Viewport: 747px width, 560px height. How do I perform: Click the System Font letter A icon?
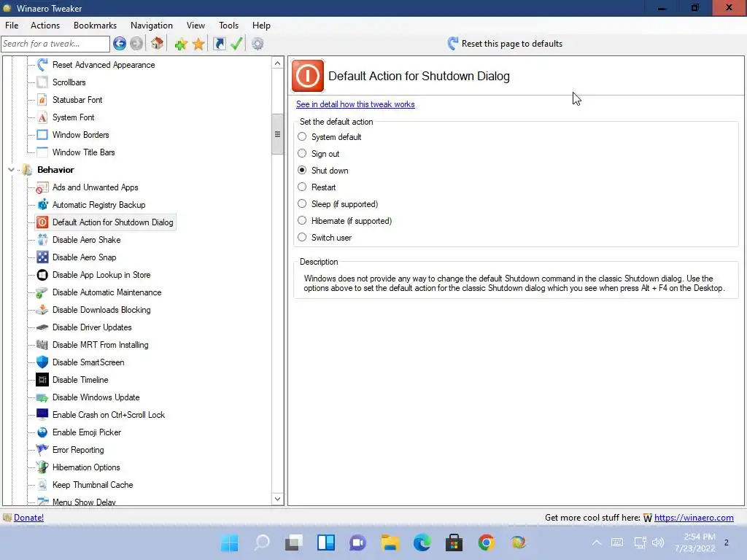(42, 117)
